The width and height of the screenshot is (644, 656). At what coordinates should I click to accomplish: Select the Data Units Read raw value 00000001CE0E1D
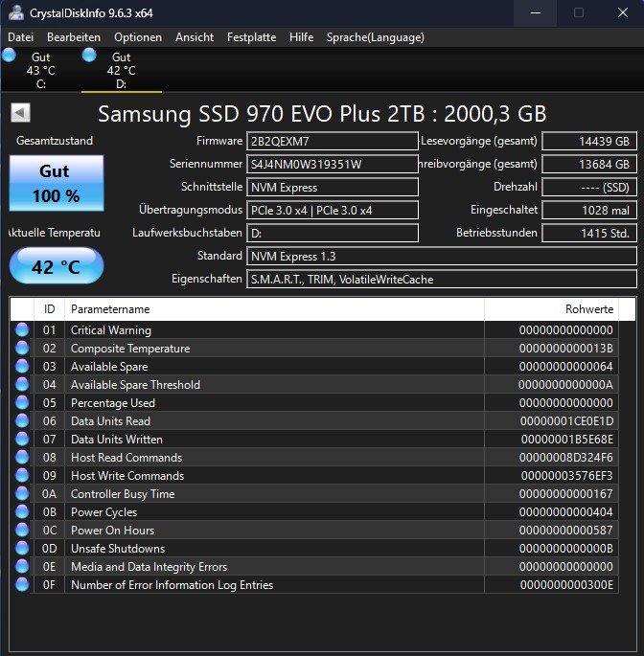pyautogui.click(x=566, y=420)
